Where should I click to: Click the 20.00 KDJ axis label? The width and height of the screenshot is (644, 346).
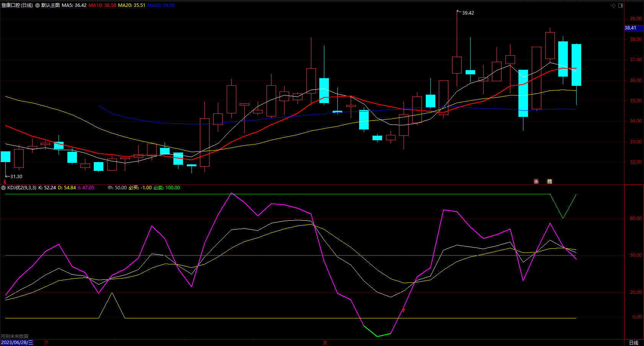pos(636,292)
